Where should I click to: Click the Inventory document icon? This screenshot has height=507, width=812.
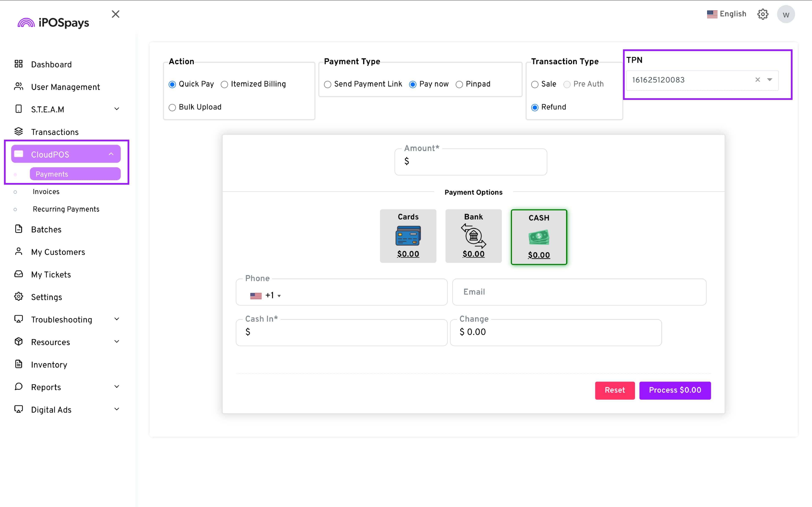click(x=18, y=364)
